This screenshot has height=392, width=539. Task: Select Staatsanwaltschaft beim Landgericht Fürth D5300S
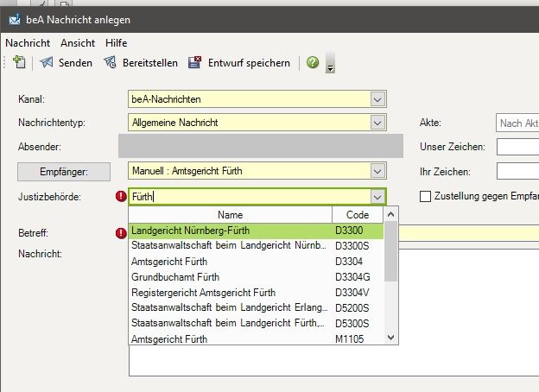pyautogui.click(x=256, y=323)
